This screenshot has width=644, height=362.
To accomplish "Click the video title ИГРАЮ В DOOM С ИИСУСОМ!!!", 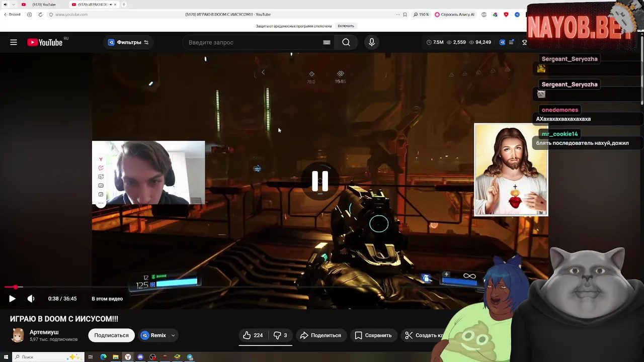I will click(x=64, y=319).
